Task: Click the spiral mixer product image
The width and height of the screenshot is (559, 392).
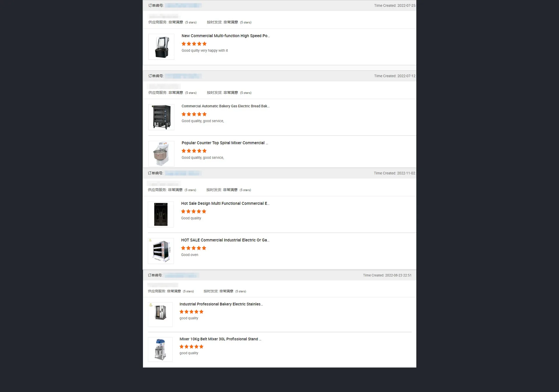Action: coord(161,154)
